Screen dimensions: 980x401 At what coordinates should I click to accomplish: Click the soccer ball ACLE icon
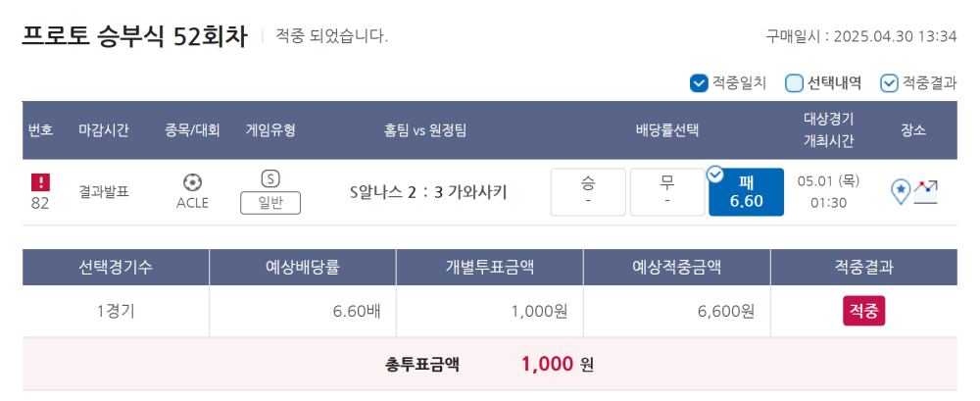pos(192,182)
